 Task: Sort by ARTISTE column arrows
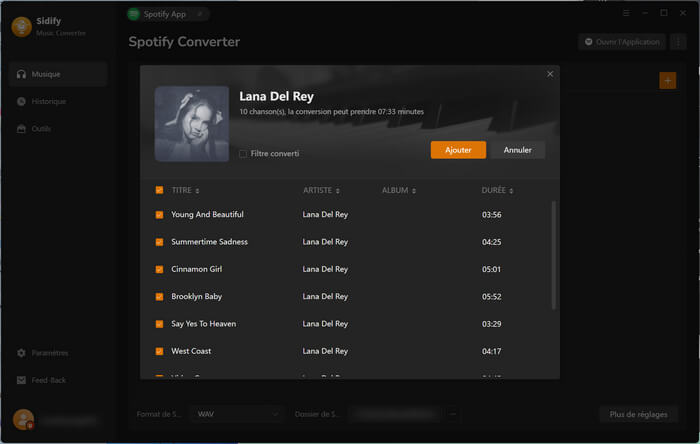pos(338,191)
